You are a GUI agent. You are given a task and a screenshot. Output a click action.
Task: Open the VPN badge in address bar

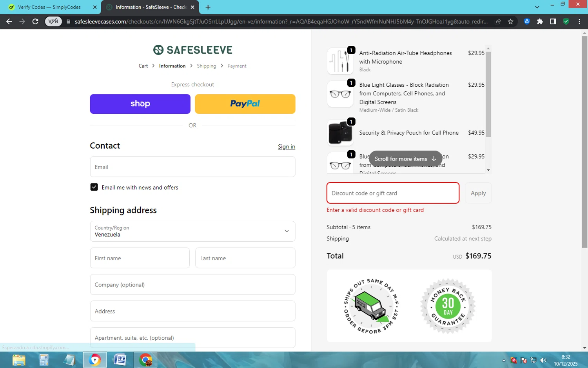(53, 22)
